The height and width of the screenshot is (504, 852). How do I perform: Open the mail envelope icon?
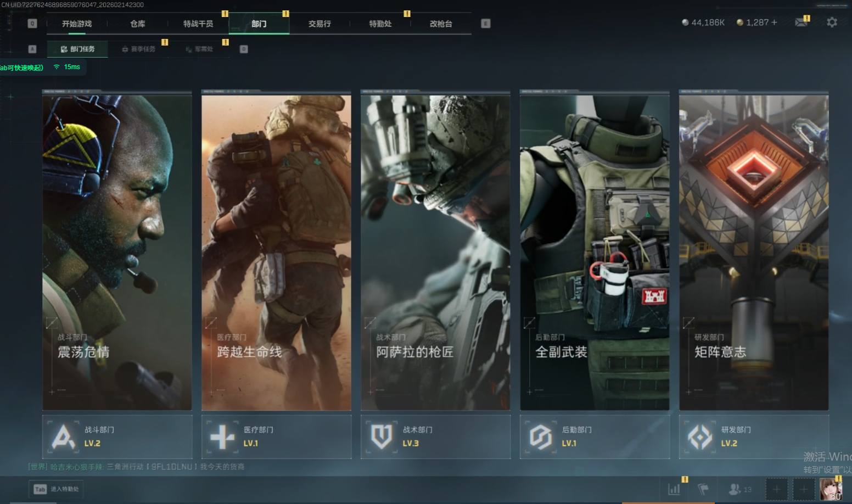tap(801, 22)
